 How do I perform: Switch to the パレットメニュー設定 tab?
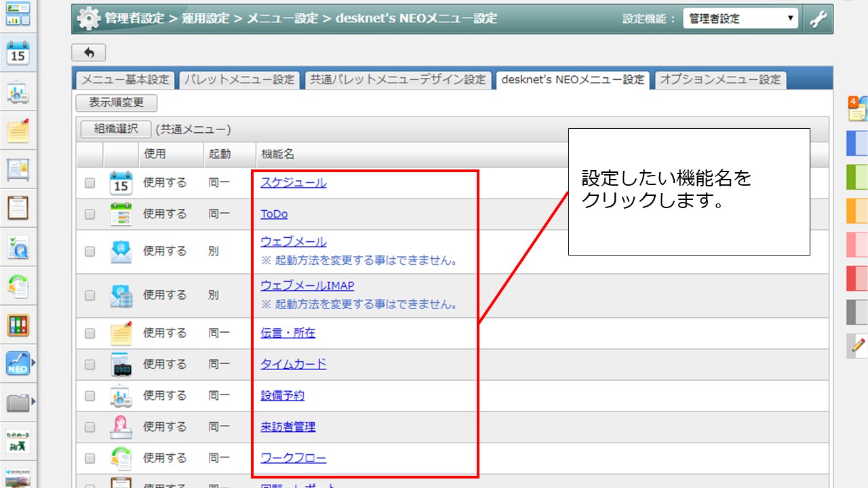pyautogui.click(x=239, y=80)
